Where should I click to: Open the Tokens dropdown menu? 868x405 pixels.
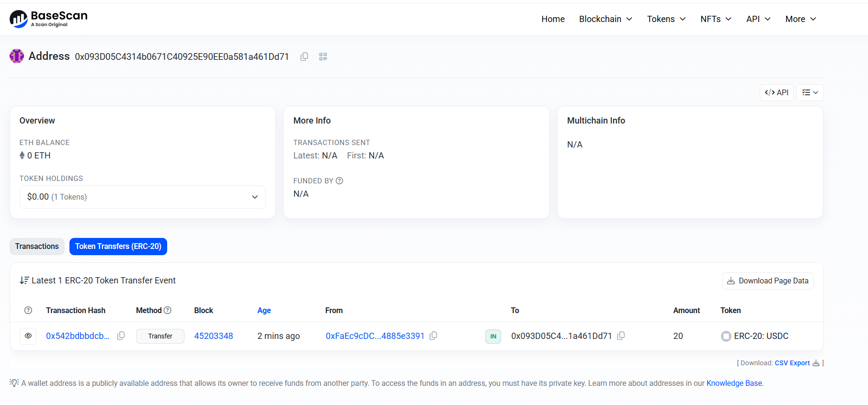[x=667, y=19]
